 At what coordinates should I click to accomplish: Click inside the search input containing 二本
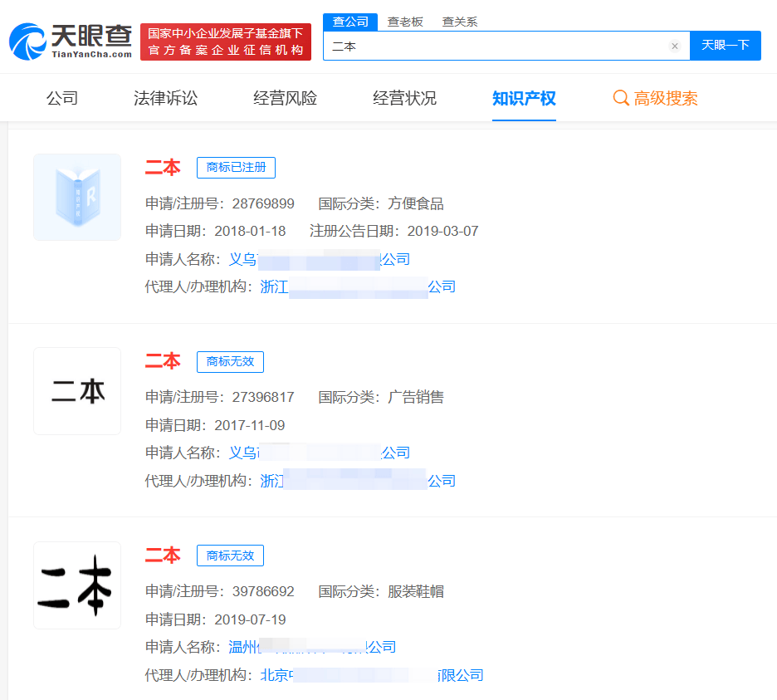[498, 47]
